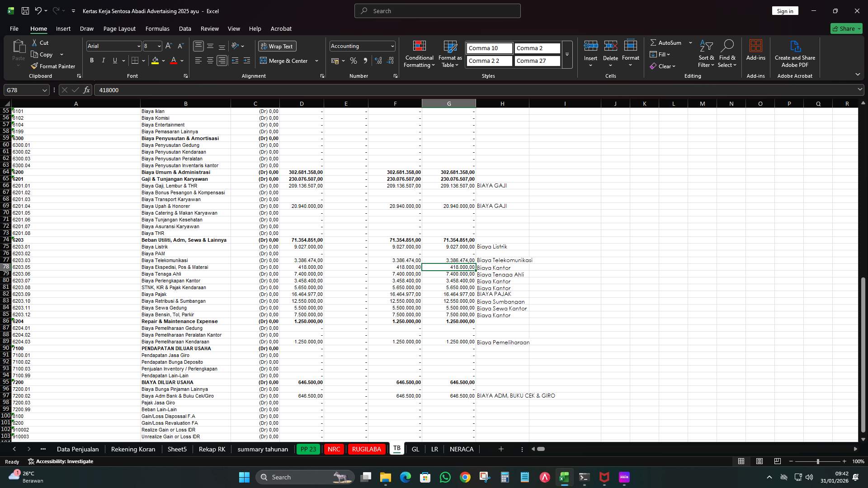Open the NERACA sheet tab
The height and width of the screenshot is (488, 868).
pos(462,449)
